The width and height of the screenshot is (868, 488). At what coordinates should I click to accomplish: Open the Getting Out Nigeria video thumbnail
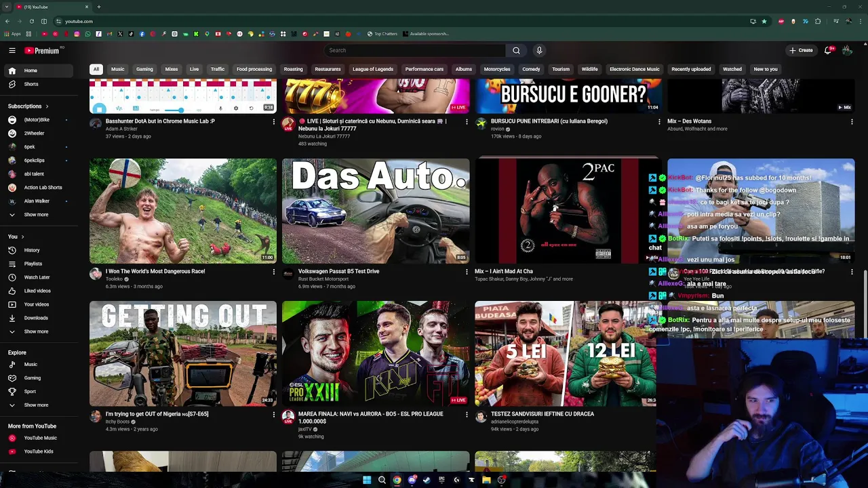tap(183, 353)
